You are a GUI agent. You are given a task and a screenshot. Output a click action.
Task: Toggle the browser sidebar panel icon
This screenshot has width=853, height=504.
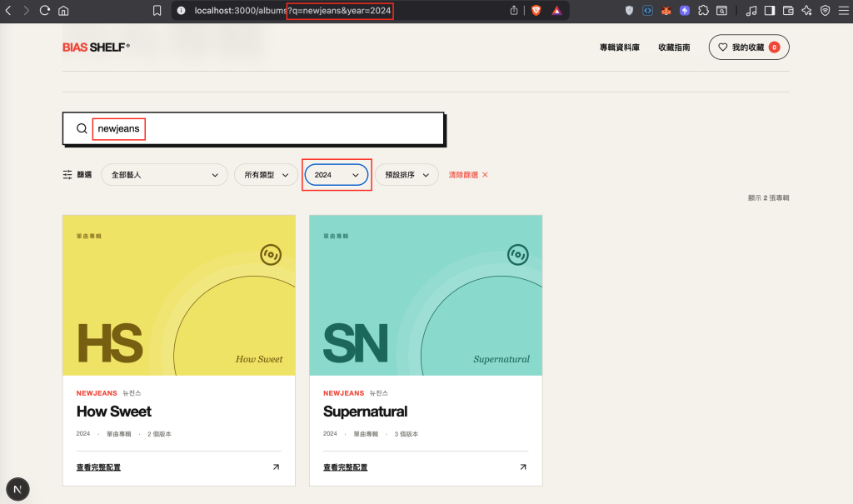tap(770, 10)
